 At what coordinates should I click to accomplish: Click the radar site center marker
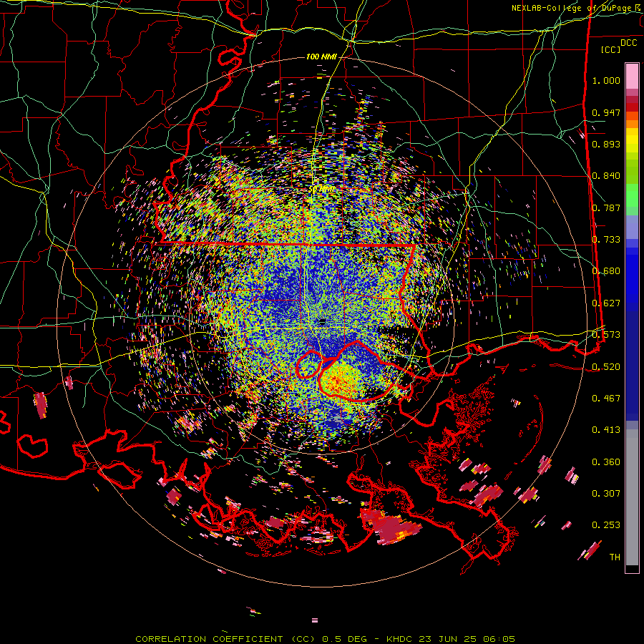tap(322, 323)
